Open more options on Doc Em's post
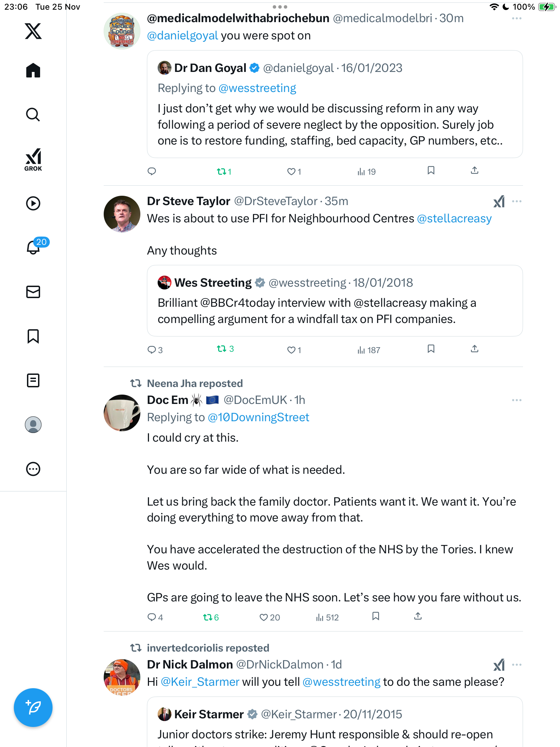The height and width of the screenshot is (747, 560). (x=516, y=400)
